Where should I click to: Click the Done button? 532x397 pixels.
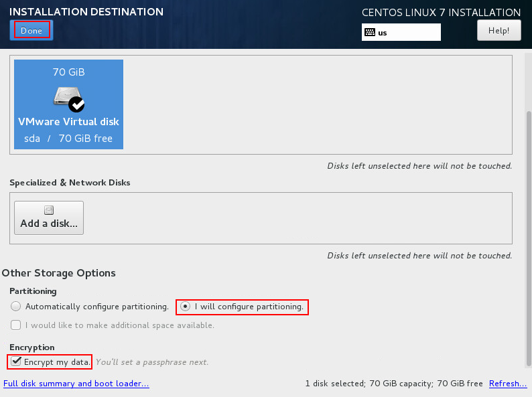click(31, 30)
